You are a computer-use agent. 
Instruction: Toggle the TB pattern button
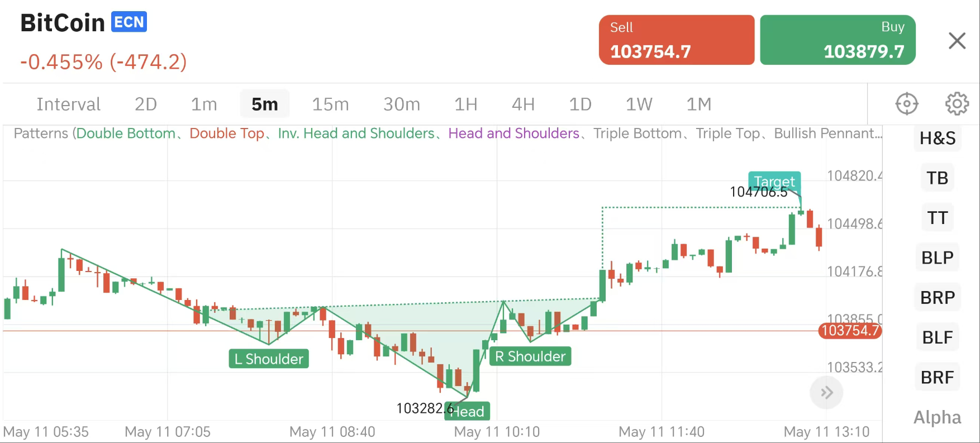click(x=938, y=178)
